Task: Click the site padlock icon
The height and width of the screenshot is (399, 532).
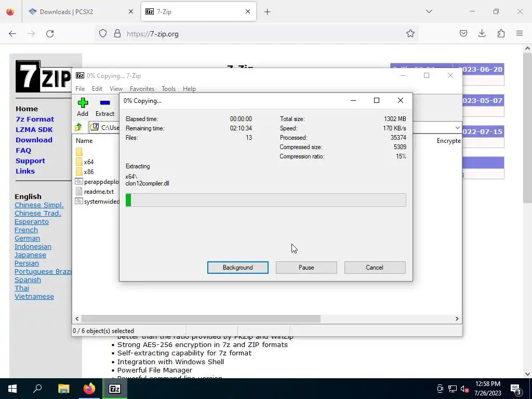Action: 117,34
